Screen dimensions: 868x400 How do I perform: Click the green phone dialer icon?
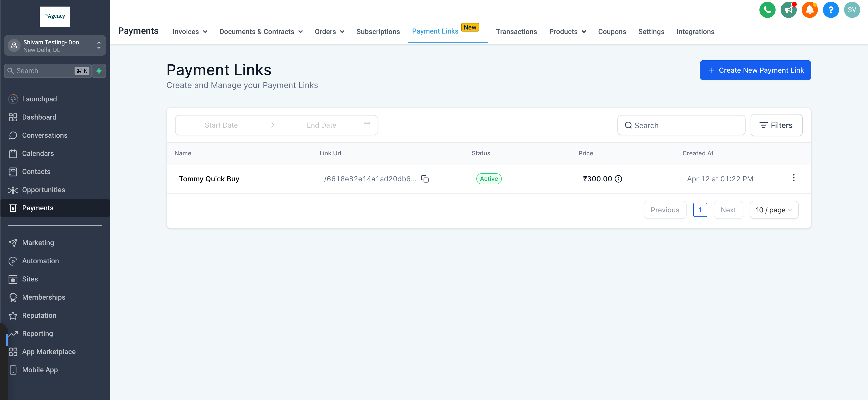click(767, 10)
